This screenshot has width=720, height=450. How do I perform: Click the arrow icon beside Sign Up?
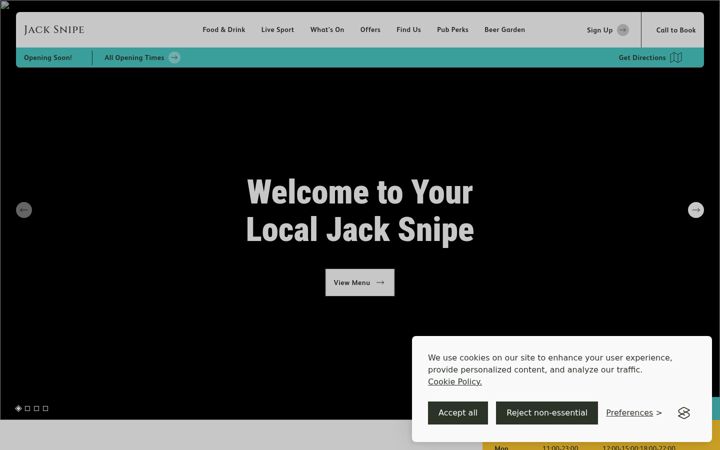click(x=623, y=30)
